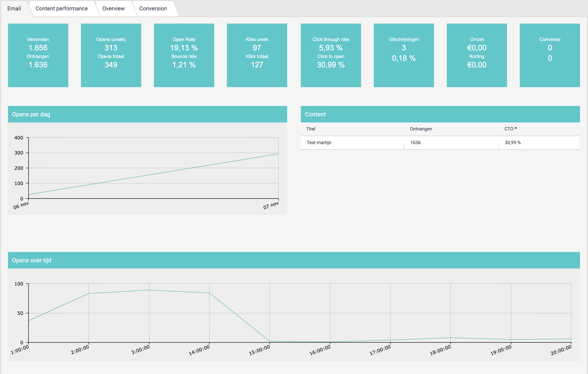
Task: Click the Opens over tijd header
Action: pos(294,260)
